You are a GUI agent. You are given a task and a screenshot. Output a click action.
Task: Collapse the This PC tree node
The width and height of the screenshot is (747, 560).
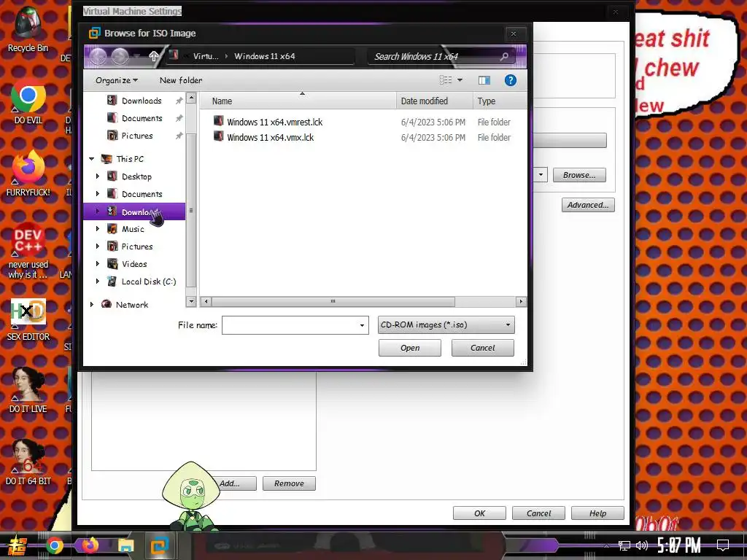pos(91,159)
